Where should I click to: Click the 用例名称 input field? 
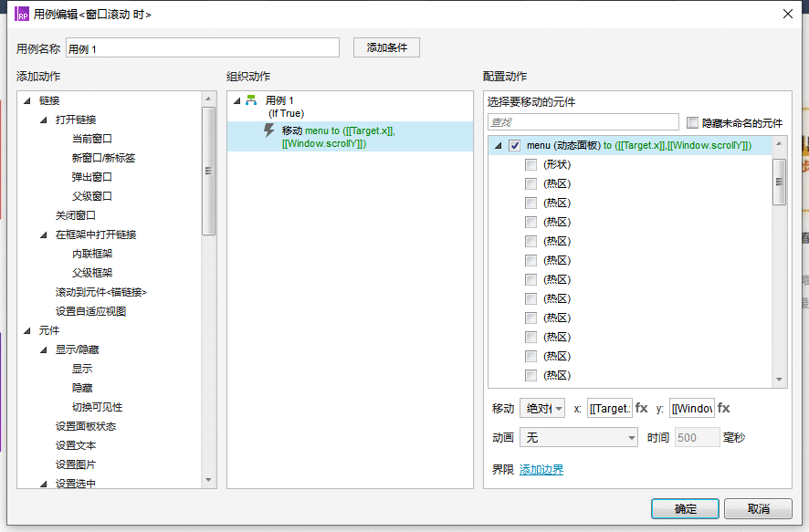(x=203, y=47)
